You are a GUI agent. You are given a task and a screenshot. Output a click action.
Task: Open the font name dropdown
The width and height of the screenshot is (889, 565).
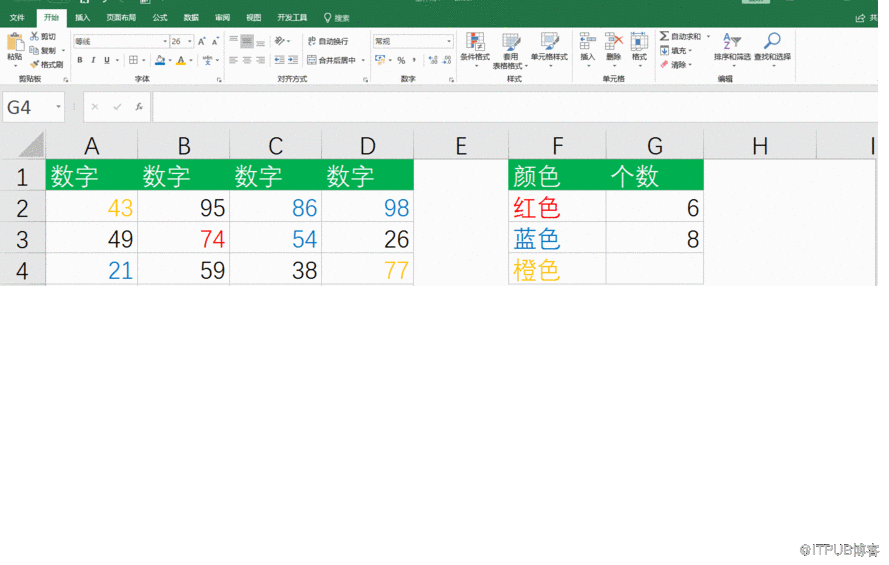point(165,41)
